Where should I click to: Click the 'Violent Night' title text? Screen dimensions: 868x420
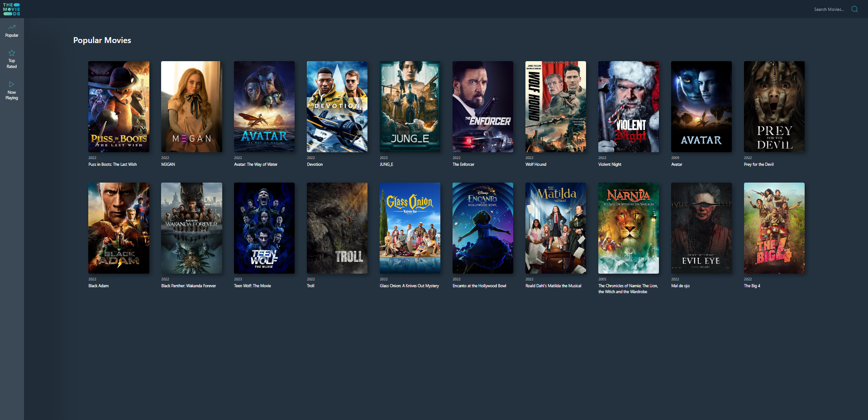tap(610, 164)
